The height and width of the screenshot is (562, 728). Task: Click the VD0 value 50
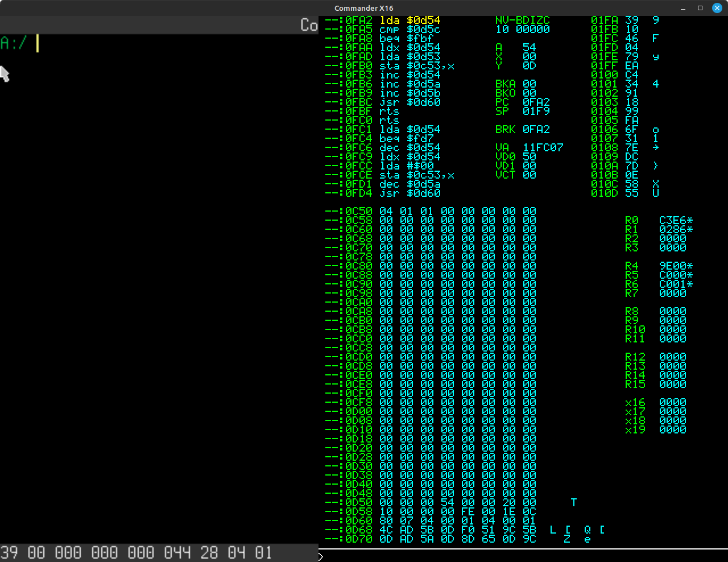(530, 157)
